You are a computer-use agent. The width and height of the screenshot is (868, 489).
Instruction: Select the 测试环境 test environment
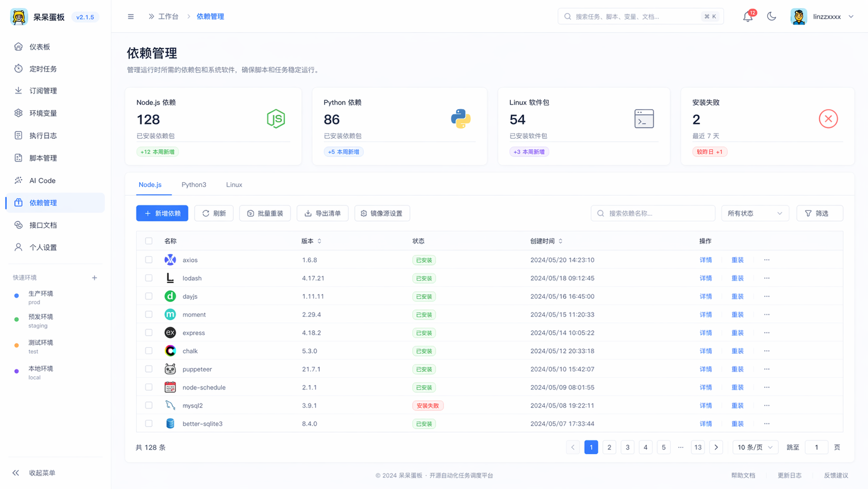[x=40, y=347]
